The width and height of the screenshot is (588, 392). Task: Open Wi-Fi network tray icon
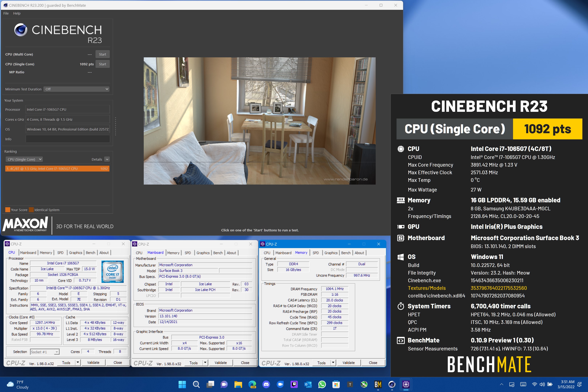[x=534, y=384]
